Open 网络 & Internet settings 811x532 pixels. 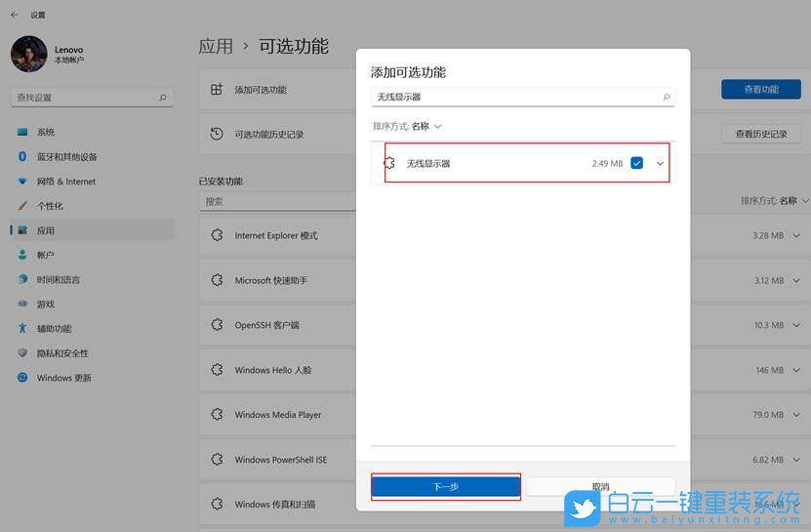(x=92, y=182)
